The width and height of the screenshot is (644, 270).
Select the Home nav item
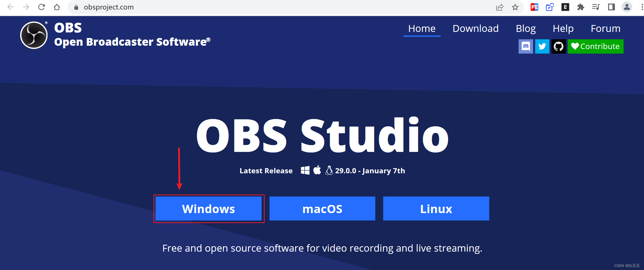422,29
